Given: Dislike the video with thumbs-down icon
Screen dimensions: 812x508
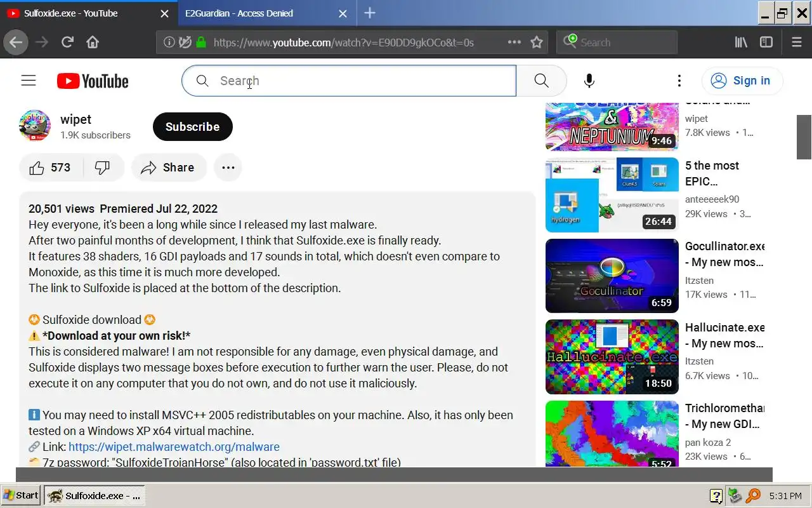Looking at the screenshot, I should [x=102, y=168].
